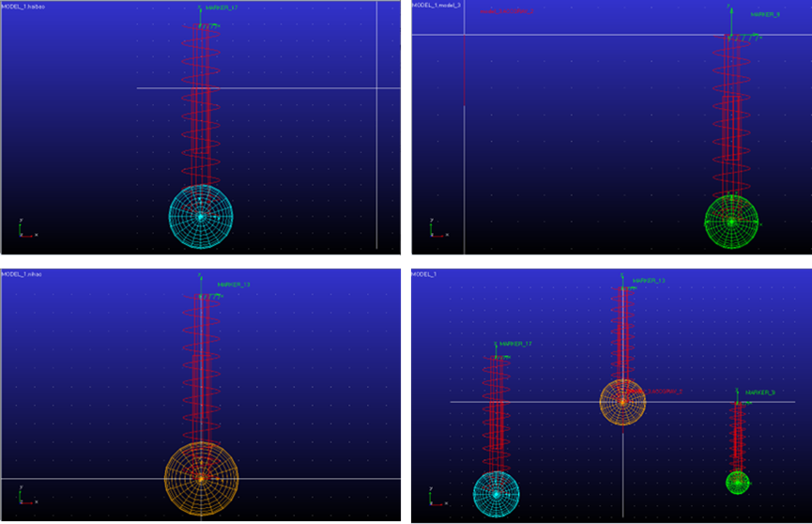812x524 pixels.
Task: Click the axis triad in the nihao view
Action: pos(27,496)
